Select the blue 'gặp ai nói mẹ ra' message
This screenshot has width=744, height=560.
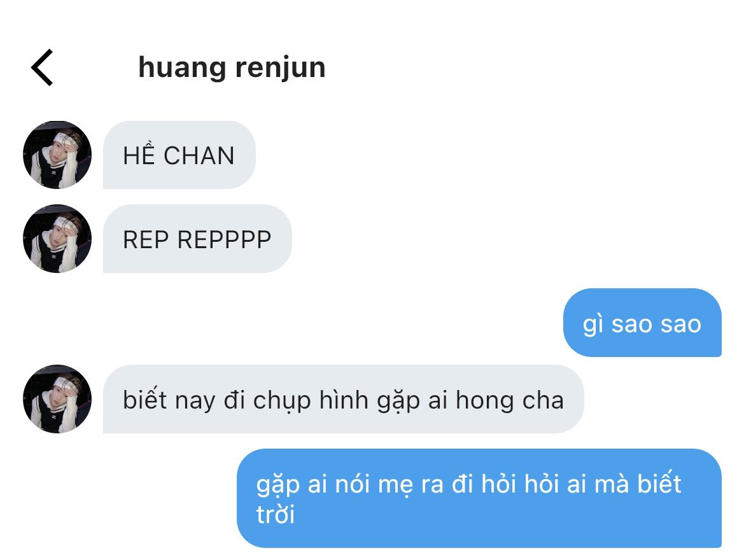pyautogui.click(x=479, y=498)
